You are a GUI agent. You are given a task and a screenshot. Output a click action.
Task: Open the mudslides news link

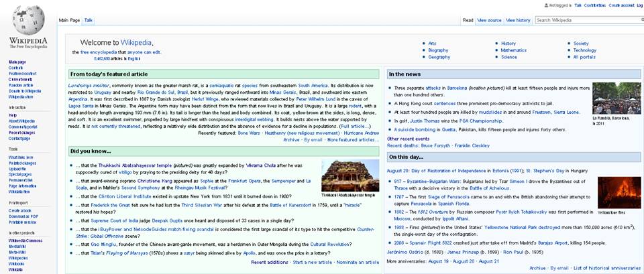pos(490,112)
